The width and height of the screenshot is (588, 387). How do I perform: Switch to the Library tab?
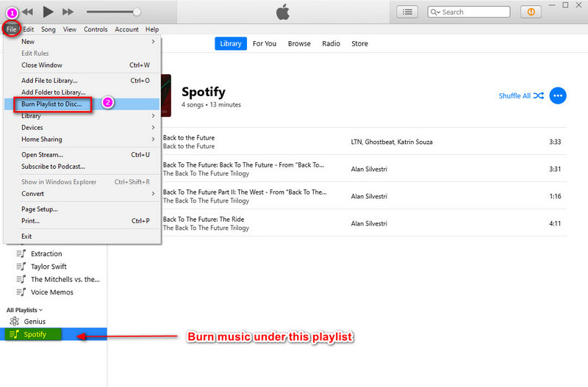pyautogui.click(x=231, y=43)
